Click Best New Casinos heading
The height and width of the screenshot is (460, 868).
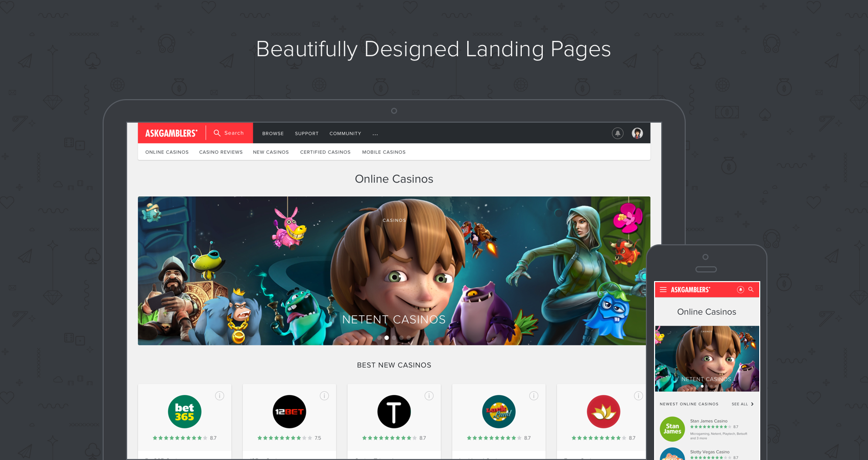coord(394,365)
